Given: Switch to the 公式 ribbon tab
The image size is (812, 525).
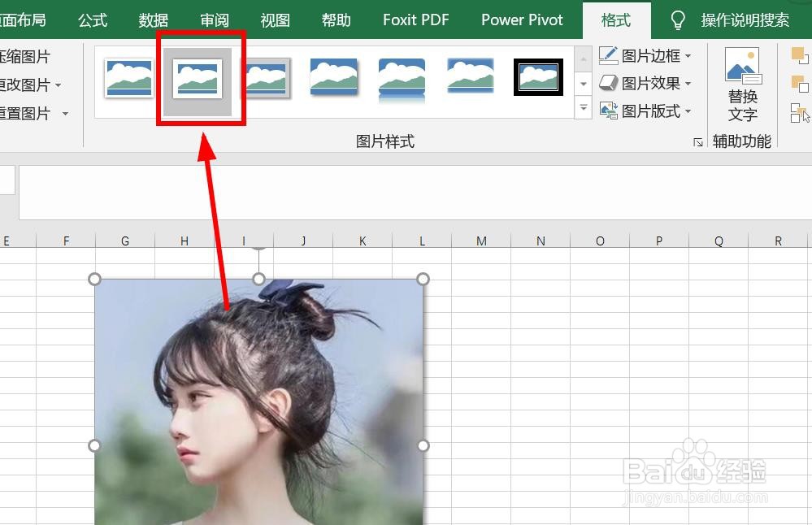Looking at the screenshot, I should point(93,20).
